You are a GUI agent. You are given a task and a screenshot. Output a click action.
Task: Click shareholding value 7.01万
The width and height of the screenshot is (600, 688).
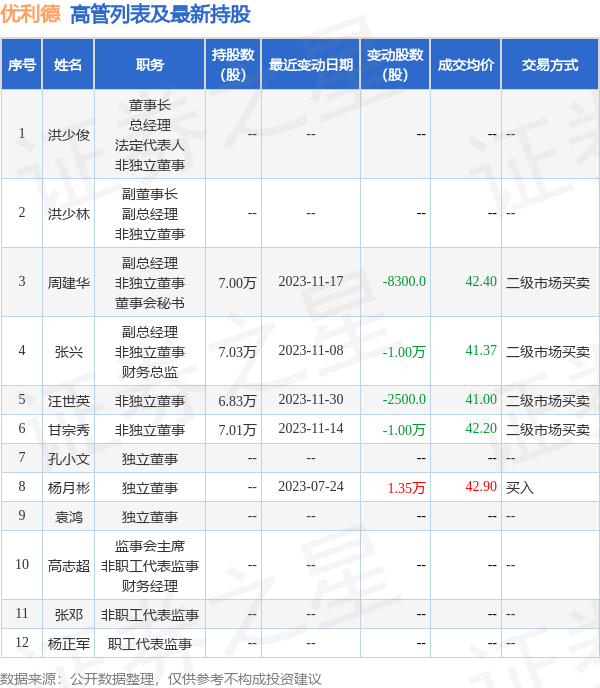coord(237,430)
